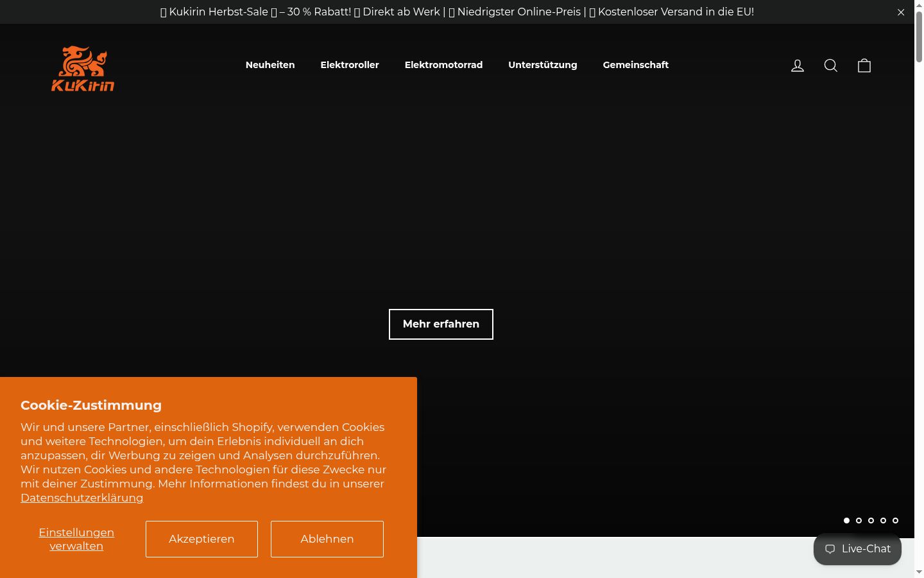Accept cookies with Akzeptieren
This screenshot has height=578, width=924.
click(201, 539)
